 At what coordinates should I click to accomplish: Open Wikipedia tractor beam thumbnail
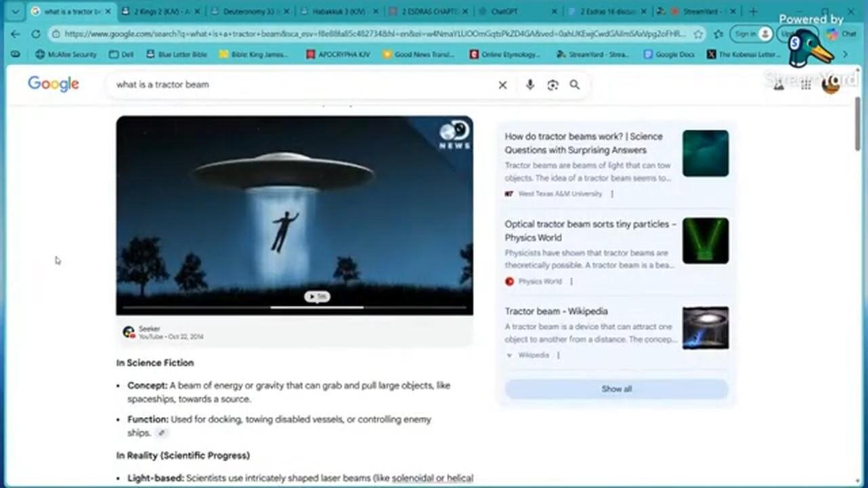click(705, 328)
